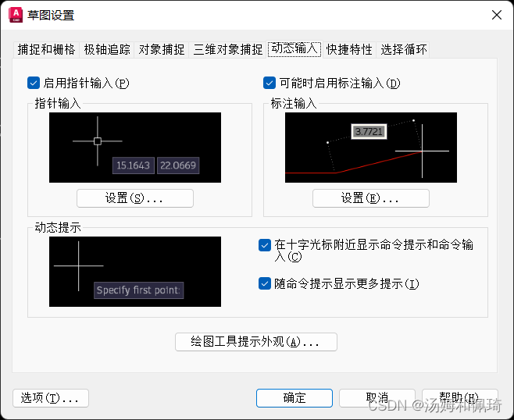
Task: Click the 标注输入 preview image
Action: pos(371,148)
